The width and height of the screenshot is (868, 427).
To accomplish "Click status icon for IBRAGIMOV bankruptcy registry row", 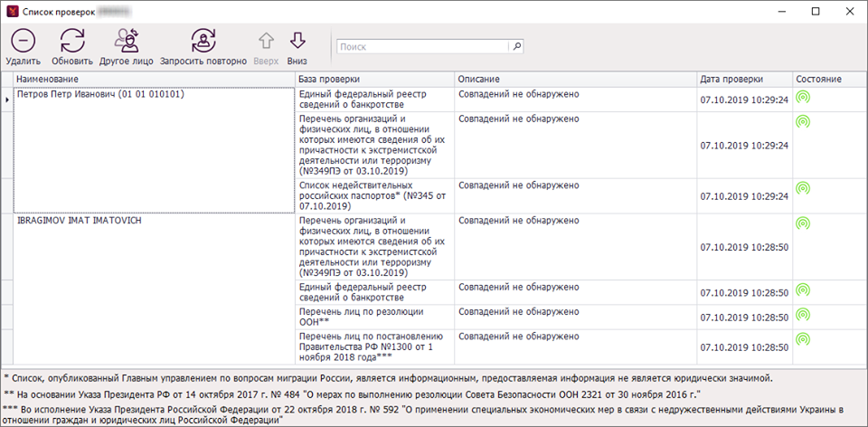I will (x=803, y=289).
